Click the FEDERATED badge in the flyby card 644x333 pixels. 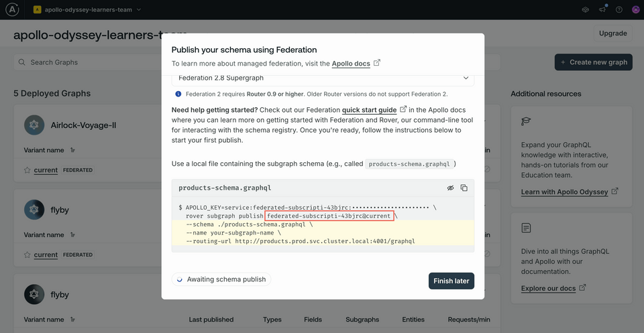tap(78, 255)
